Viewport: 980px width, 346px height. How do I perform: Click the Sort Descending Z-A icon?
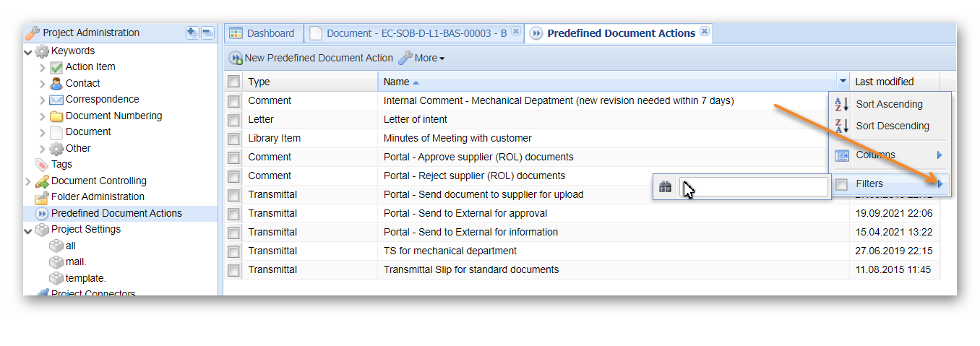coord(842,126)
